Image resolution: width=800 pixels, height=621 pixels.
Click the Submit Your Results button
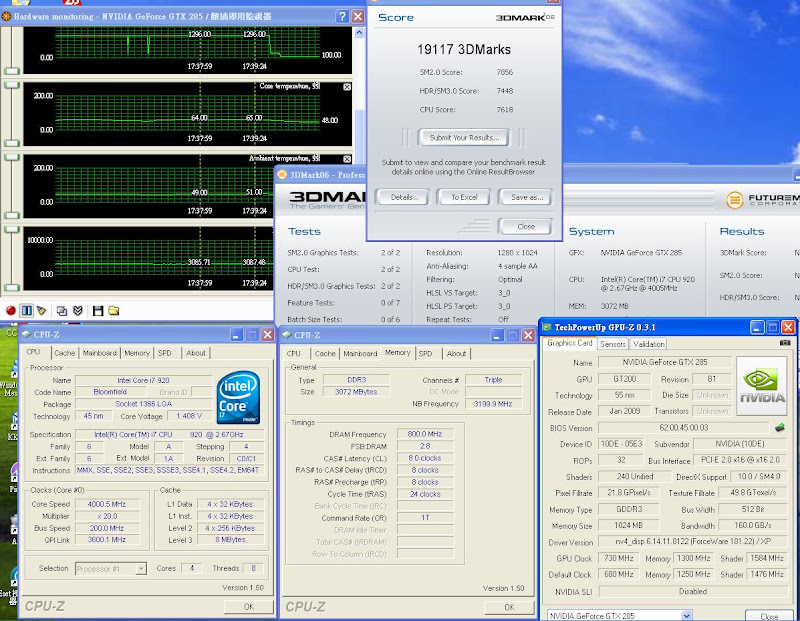(x=463, y=137)
